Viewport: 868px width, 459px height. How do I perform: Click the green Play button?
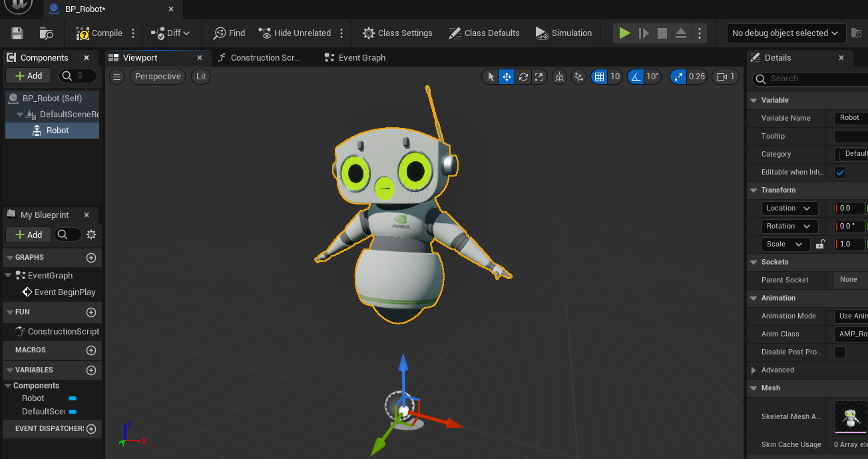624,33
